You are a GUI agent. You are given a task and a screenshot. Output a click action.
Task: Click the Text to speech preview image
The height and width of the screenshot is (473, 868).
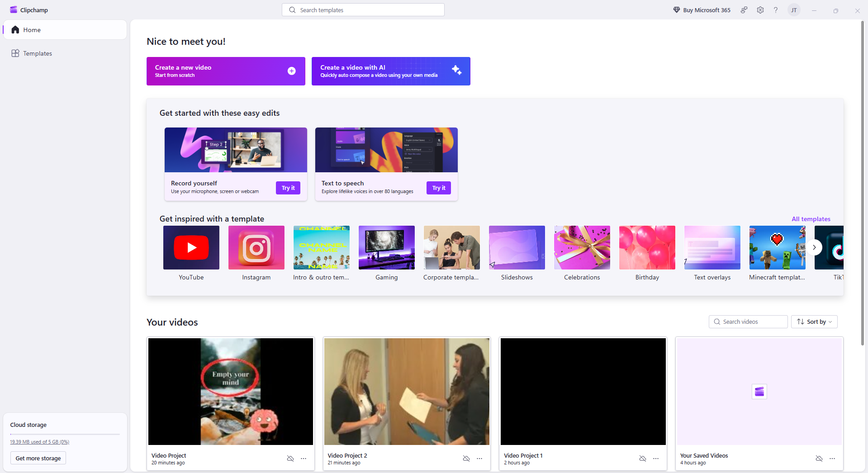point(386,150)
